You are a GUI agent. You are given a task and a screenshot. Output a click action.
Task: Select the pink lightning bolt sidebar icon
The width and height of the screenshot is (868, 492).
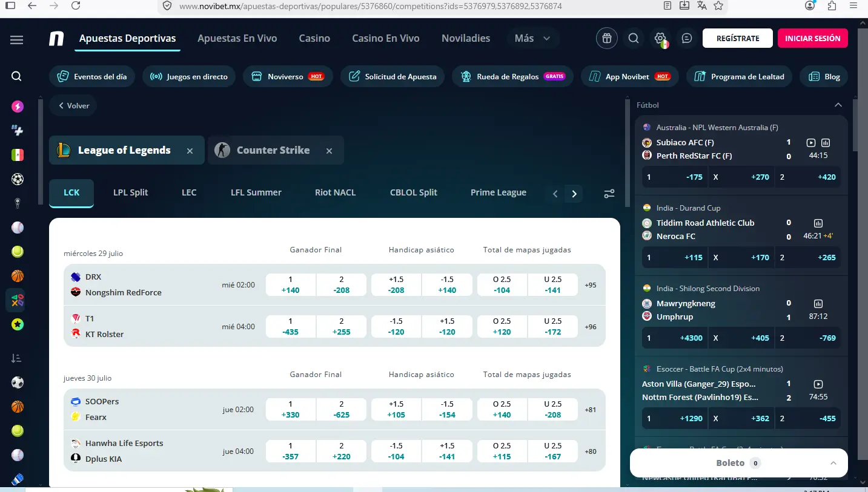point(18,107)
